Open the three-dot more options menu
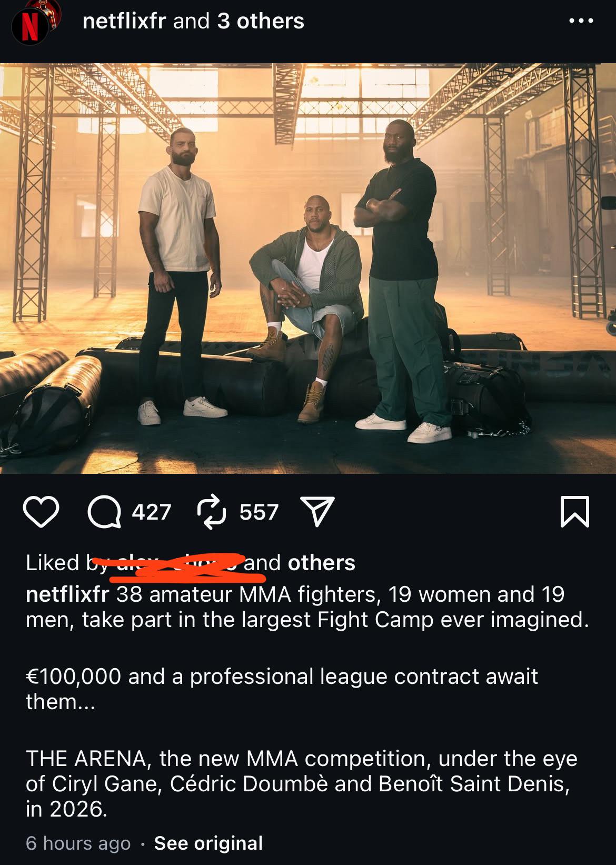 pyautogui.click(x=582, y=21)
